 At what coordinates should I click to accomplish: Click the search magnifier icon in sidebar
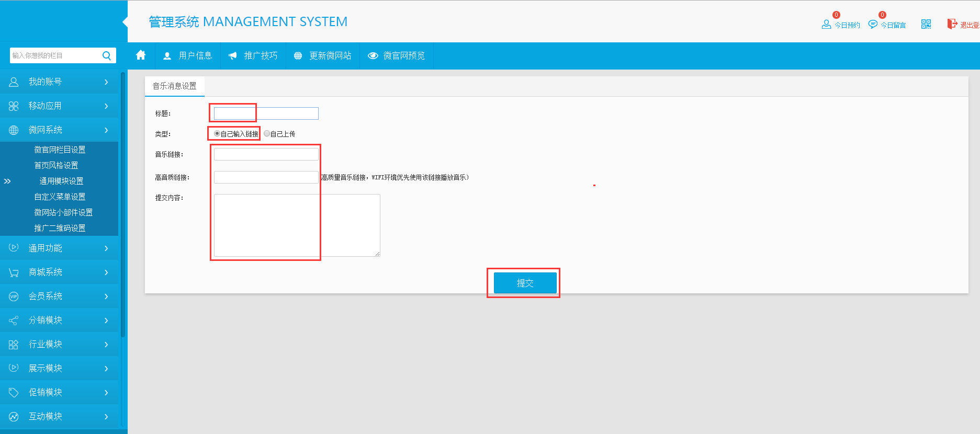[107, 55]
